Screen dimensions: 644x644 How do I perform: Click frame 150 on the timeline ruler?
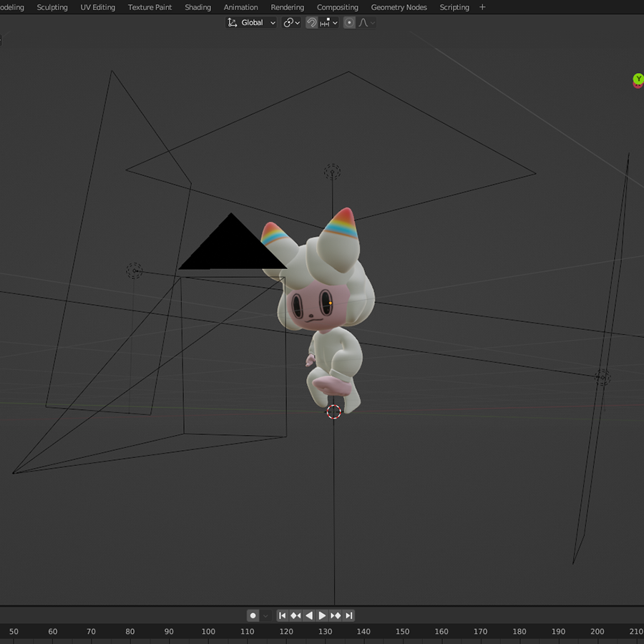pos(402,631)
